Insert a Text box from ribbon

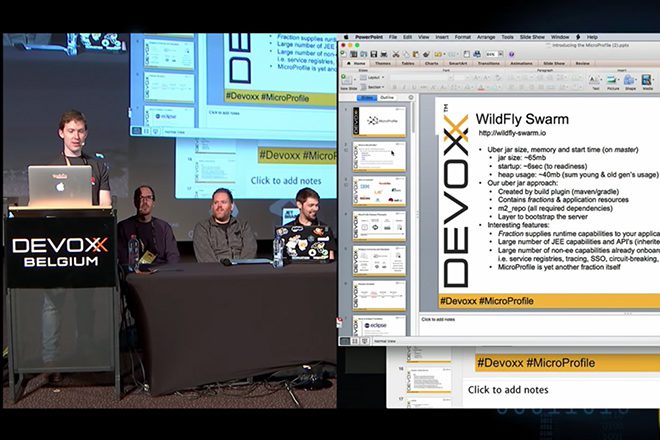[593, 80]
